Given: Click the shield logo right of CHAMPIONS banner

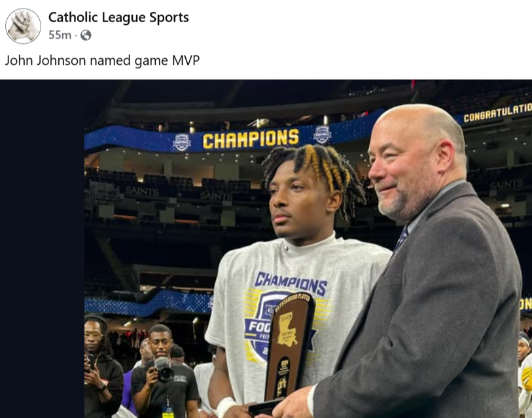Looking at the screenshot, I should tap(322, 134).
